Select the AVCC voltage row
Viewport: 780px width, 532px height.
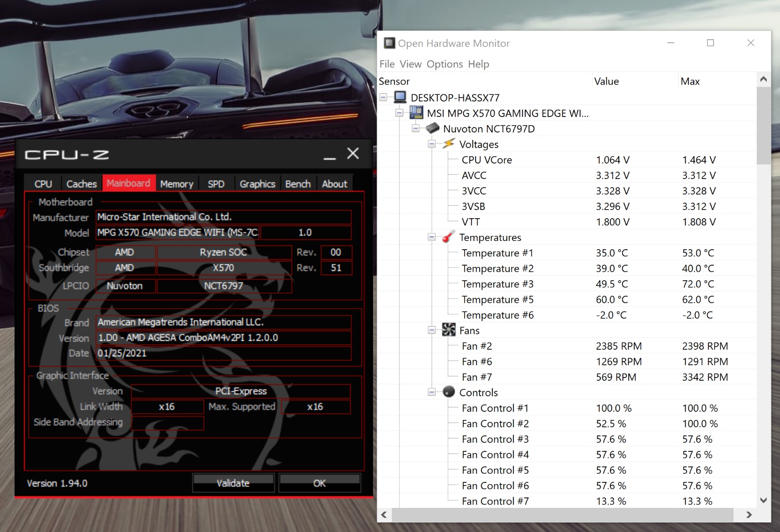[567, 175]
